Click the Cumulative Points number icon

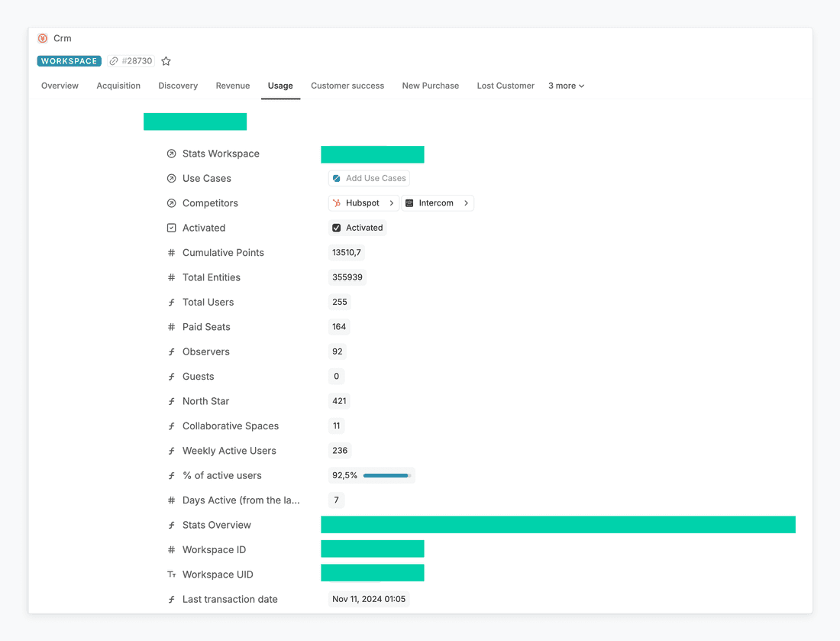[x=171, y=253]
